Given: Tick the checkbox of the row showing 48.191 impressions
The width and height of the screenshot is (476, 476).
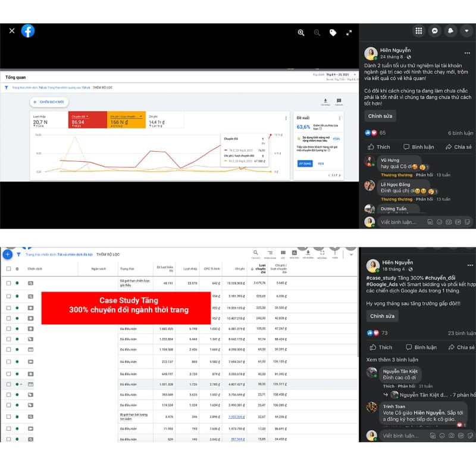Looking at the screenshot, I should 8,283.
